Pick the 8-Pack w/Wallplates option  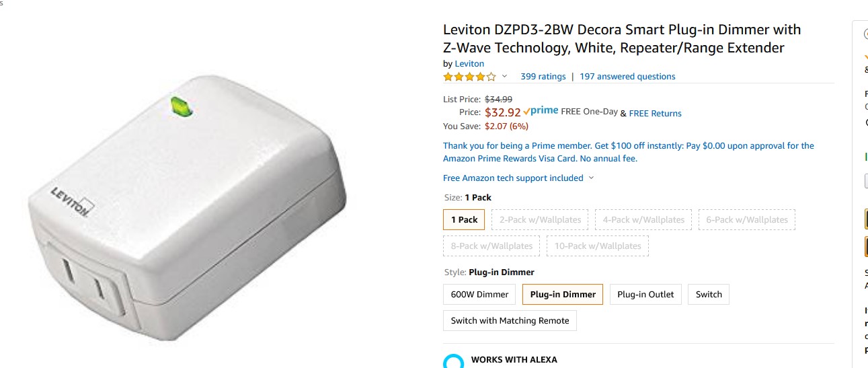[x=491, y=246]
